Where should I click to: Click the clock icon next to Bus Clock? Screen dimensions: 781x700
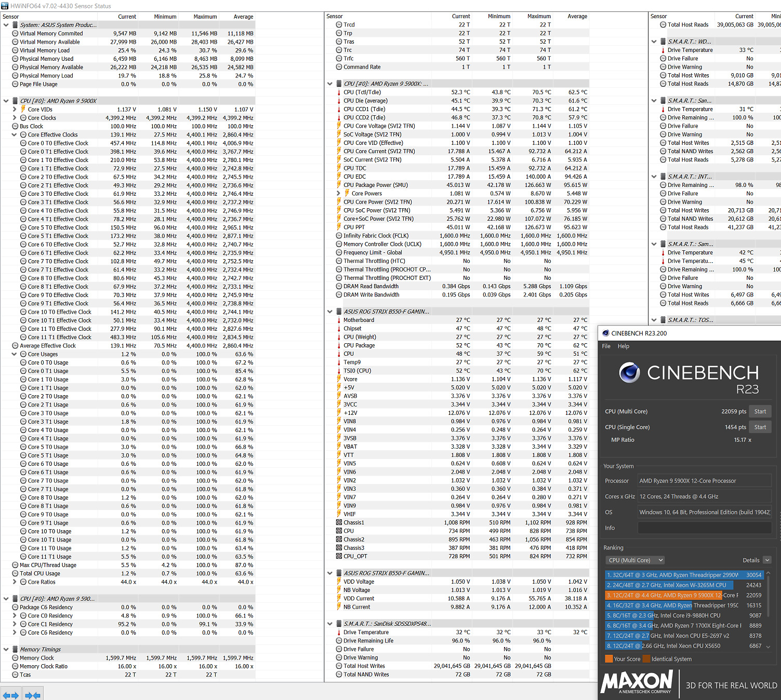(15, 126)
